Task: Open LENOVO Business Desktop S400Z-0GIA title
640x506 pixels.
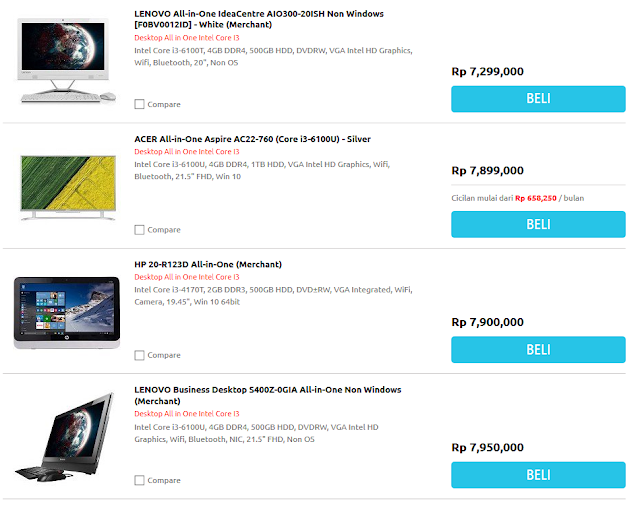Action: pos(268,395)
